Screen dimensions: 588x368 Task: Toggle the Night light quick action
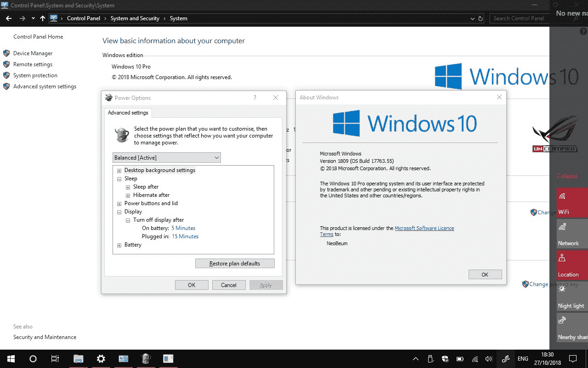click(x=572, y=297)
